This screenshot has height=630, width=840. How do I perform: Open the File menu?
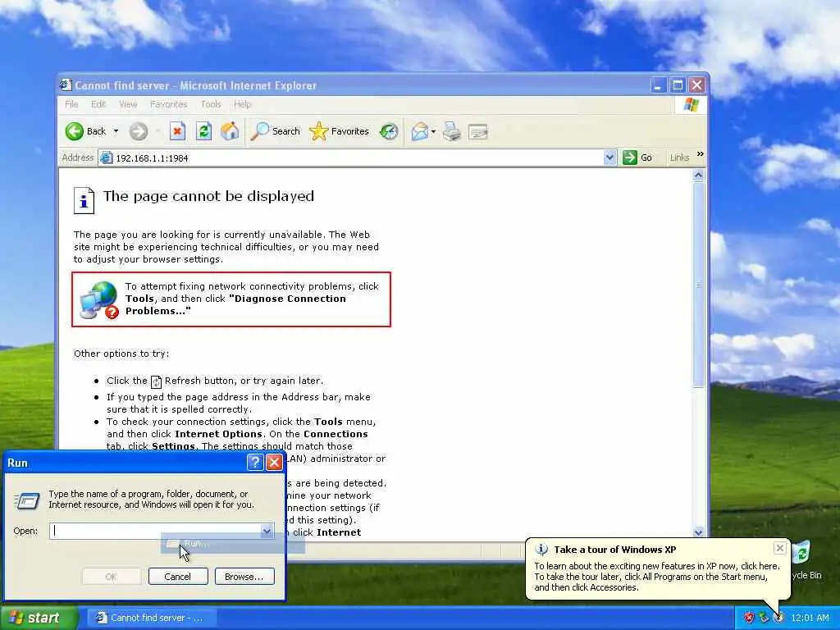[71, 104]
